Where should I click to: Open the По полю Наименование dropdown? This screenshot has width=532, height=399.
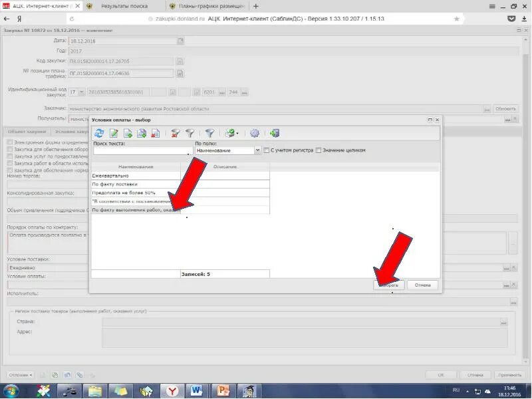pyautogui.click(x=257, y=150)
